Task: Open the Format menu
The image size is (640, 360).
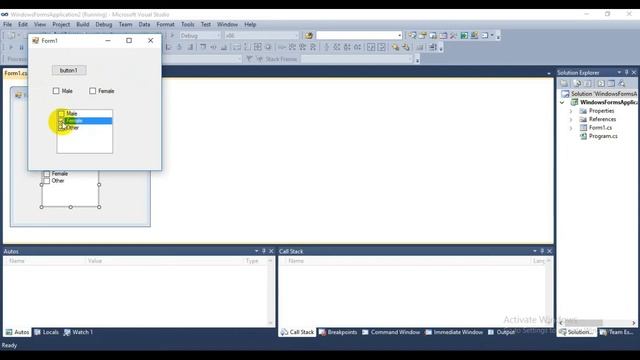Action: 165,24
